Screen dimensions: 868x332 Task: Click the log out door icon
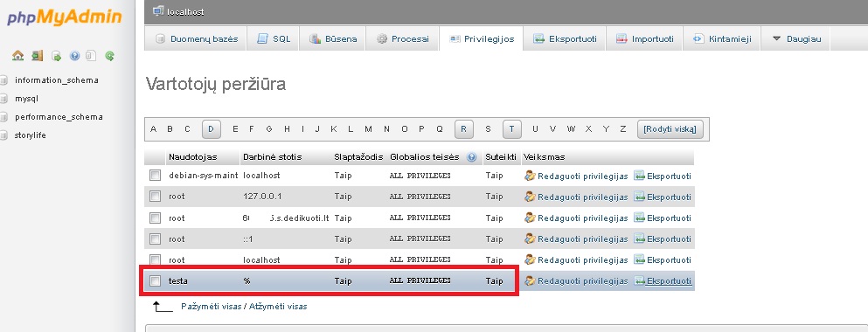pos(37,55)
